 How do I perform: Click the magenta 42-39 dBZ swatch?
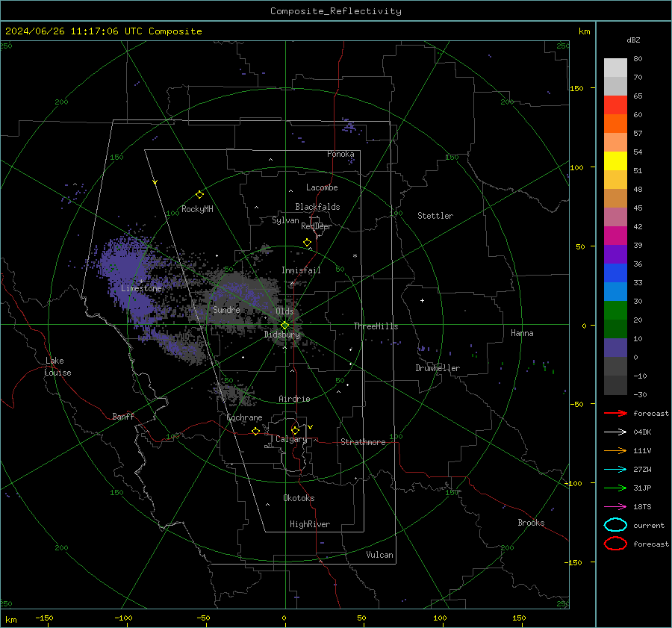point(615,236)
